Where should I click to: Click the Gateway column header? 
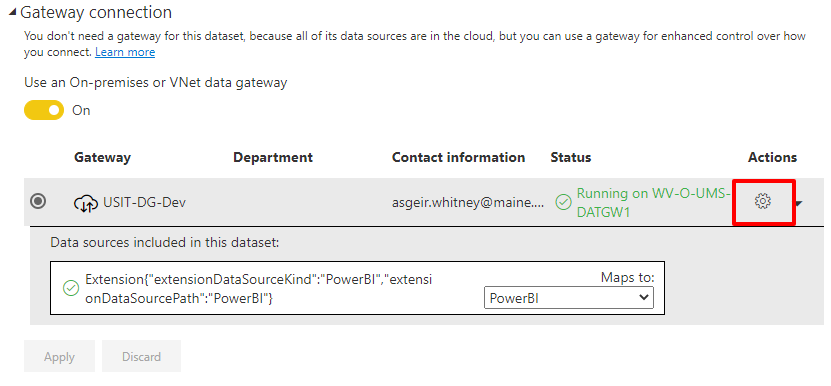pos(102,157)
